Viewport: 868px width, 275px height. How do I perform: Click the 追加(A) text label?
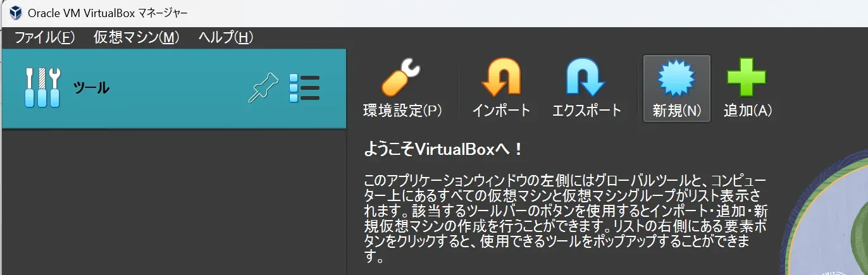(748, 111)
